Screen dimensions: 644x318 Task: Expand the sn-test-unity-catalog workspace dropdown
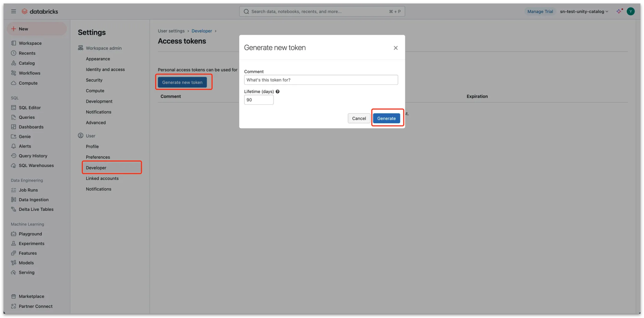pyautogui.click(x=584, y=11)
